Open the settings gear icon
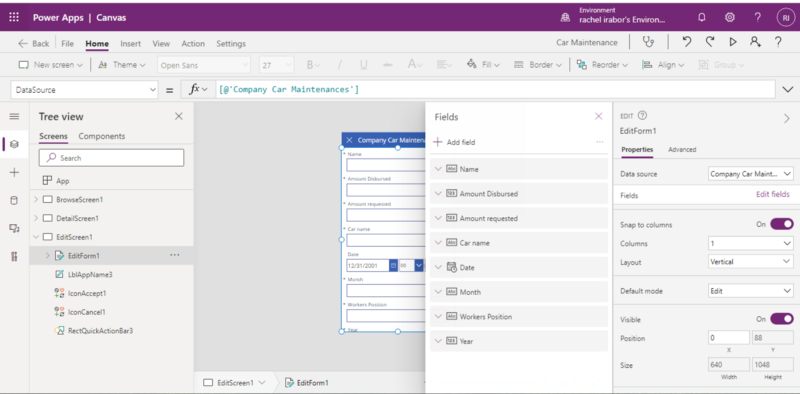 pos(730,17)
